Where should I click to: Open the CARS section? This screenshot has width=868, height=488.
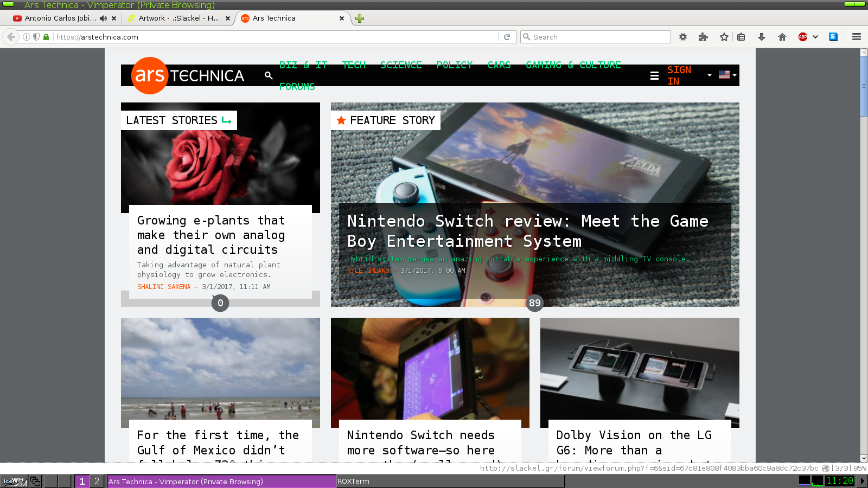tap(499, 65)
